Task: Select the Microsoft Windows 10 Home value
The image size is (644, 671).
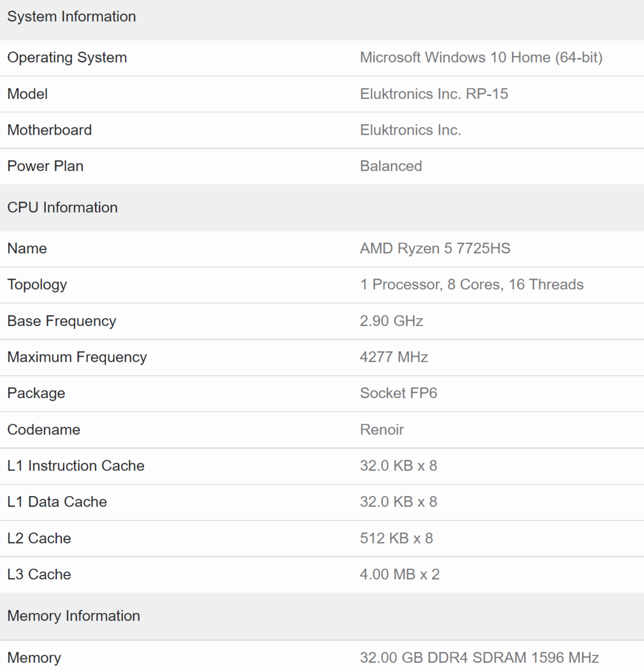Action: coord(481,58)
